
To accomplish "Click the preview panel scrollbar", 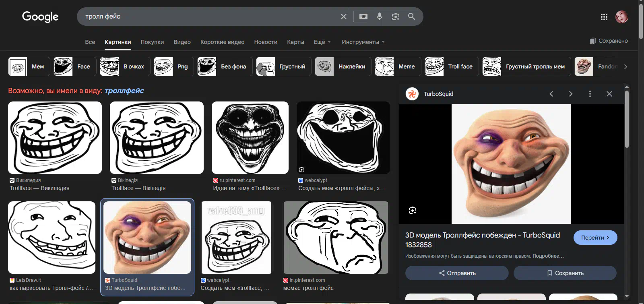I will (x=627, y=119).
